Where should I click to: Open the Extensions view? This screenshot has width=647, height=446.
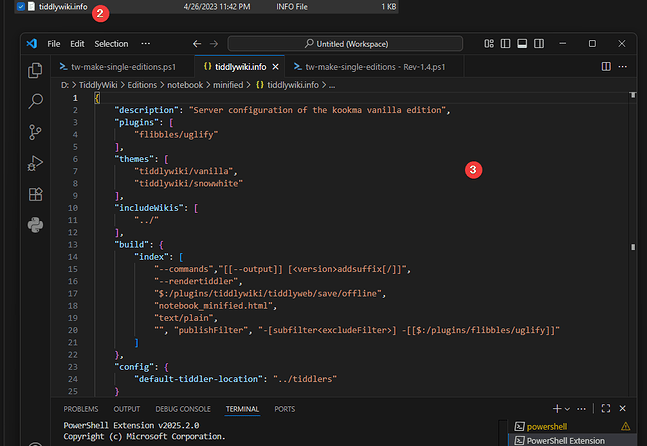pos(35,194)
